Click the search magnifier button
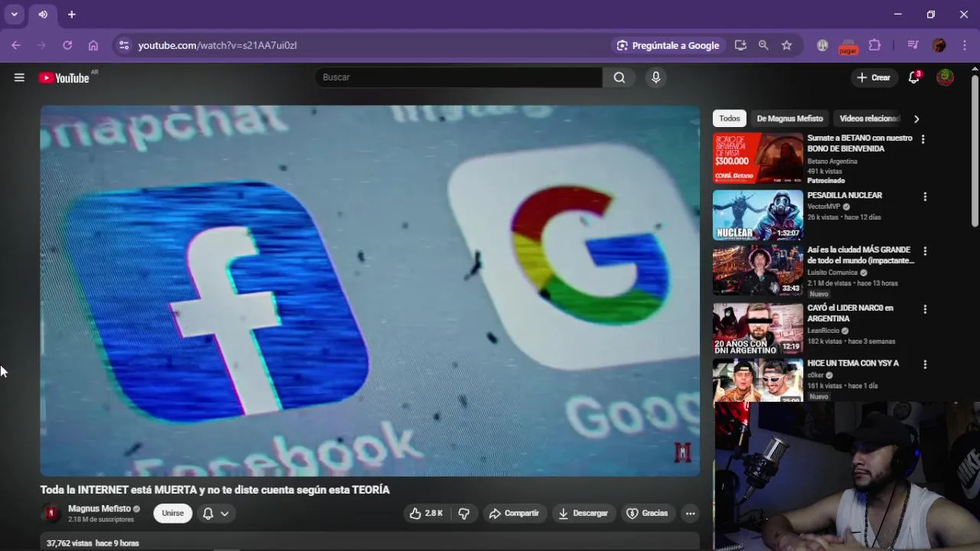980x551 pixels. point(619,77)
